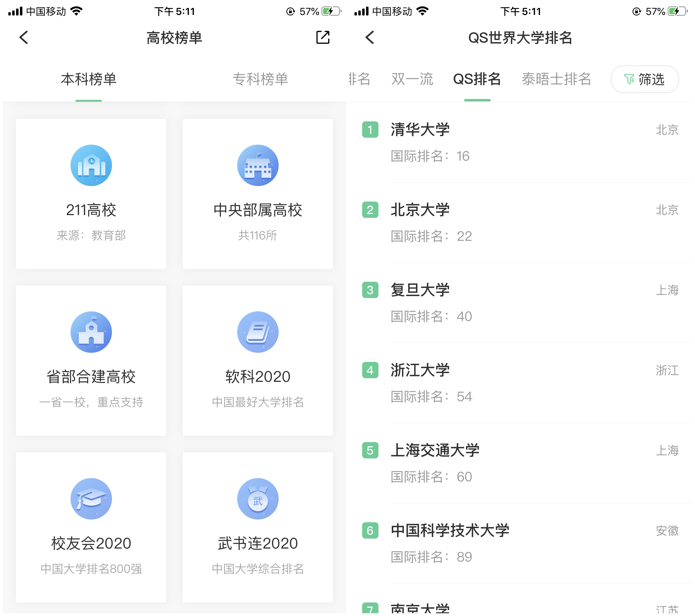Tap the green rank badge 2
The height and width of the screenshot is (616, 695).
[370, 210]
